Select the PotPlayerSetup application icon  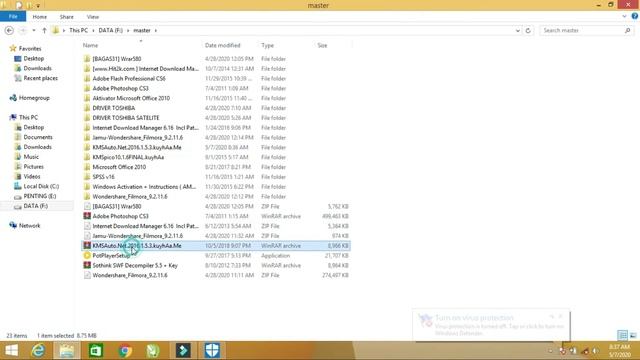pyautogui.click(x=87, y=256)
